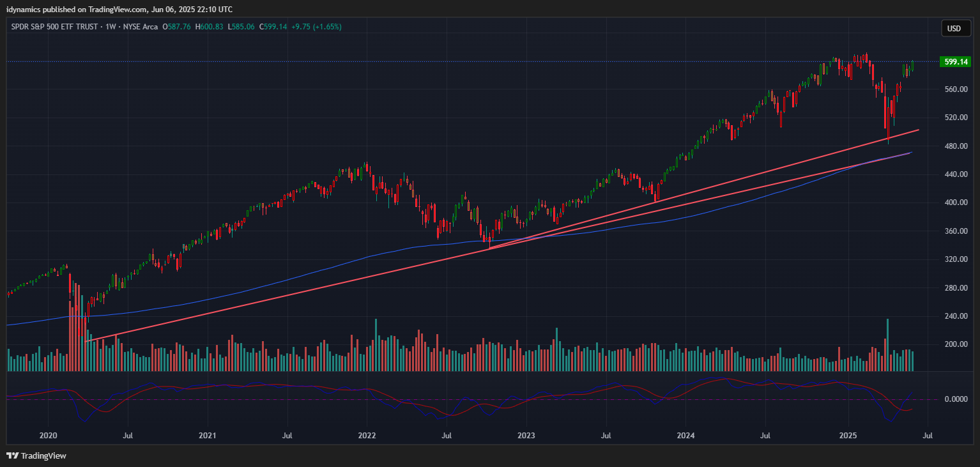Click the green 599.14 current price label
The width and height of the screenshot is (980, 467).
(955, 62)
